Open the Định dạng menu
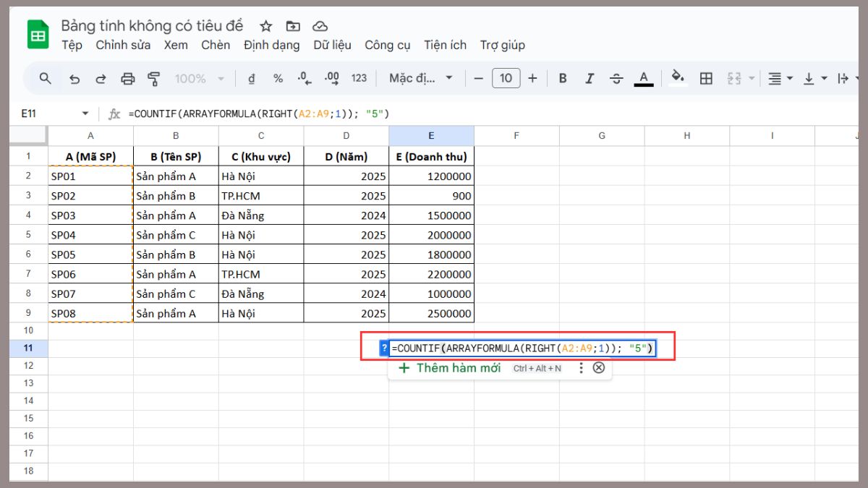The width and height of the screenshot is (868, 488). coord(271,45)
